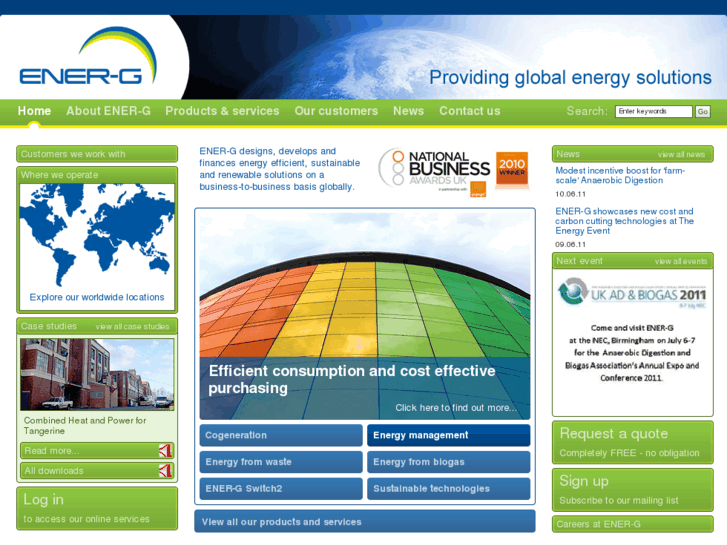
Task: Open Combined Heat and Power for Tangerine
Action: tap(85, 426)
